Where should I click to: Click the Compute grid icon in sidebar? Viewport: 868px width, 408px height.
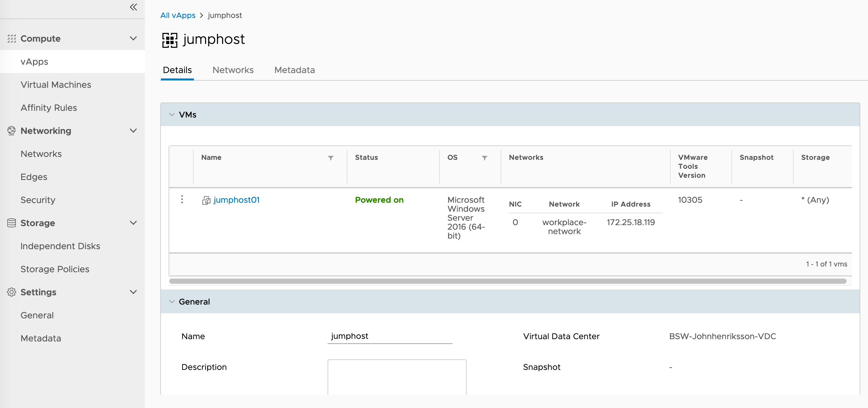click(x=12, y=38)
